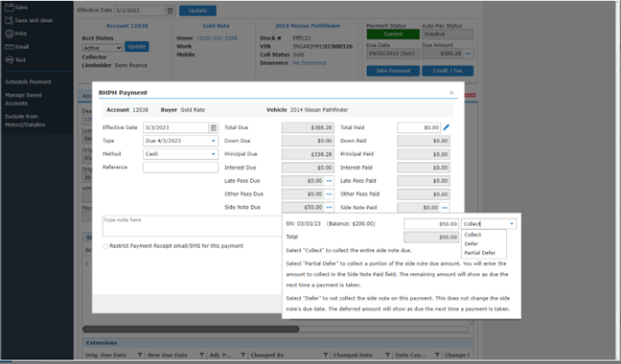
Task: Click Exclude from Metro2/Datalinx
Action: click(25, 121)
